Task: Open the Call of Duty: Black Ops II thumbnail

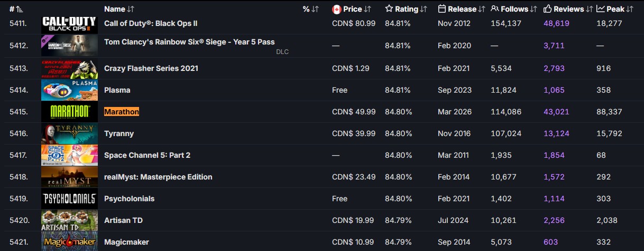Action: coord(69,23)
